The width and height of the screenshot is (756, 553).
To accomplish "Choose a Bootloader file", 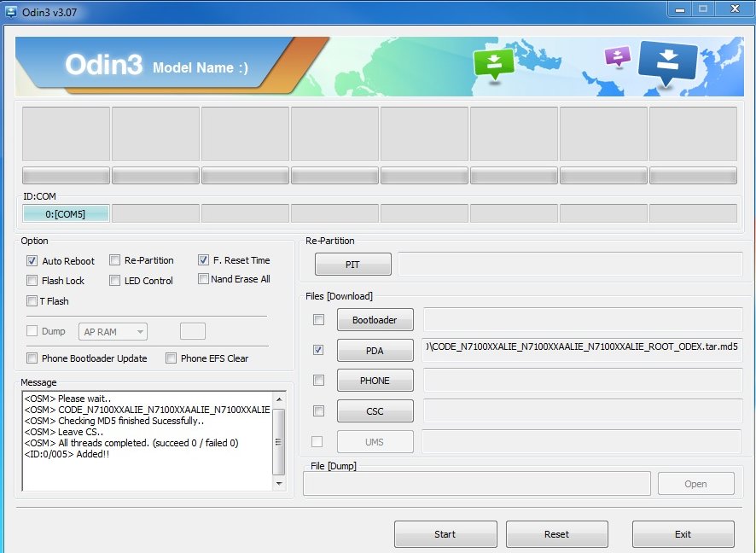I will [x=375, y=320].
